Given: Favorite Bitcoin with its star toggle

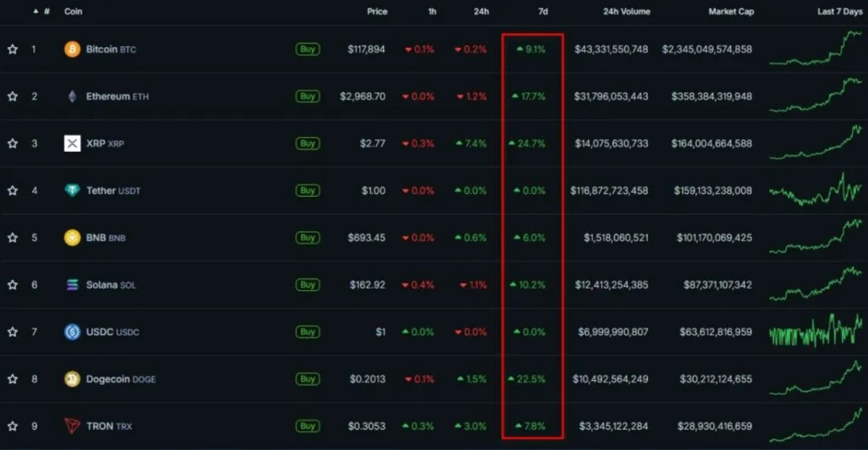Looking at the screenshot, I should tap(12, 49).
